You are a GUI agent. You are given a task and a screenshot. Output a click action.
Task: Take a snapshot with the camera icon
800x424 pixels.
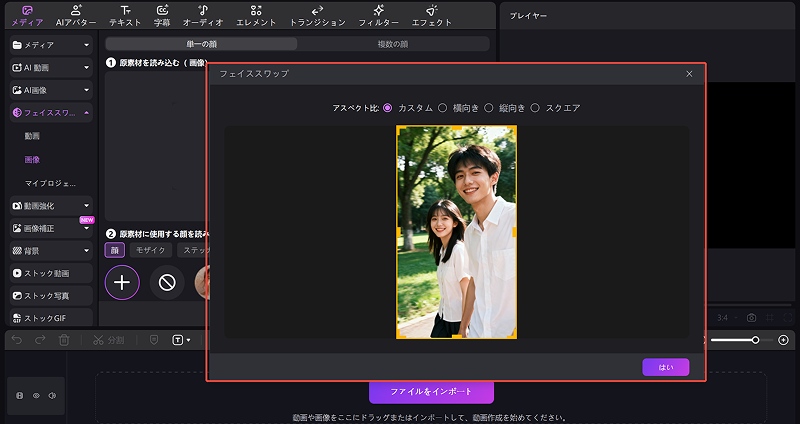point(751,318)
